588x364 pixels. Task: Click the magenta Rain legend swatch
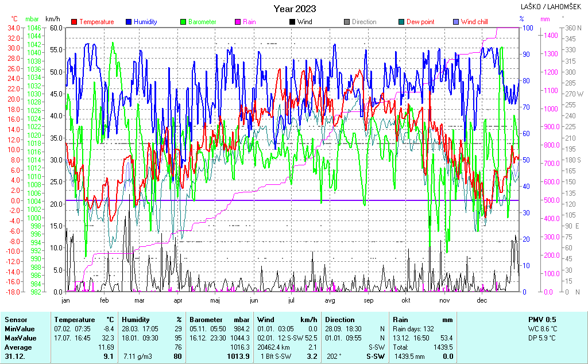pos(238,22)
